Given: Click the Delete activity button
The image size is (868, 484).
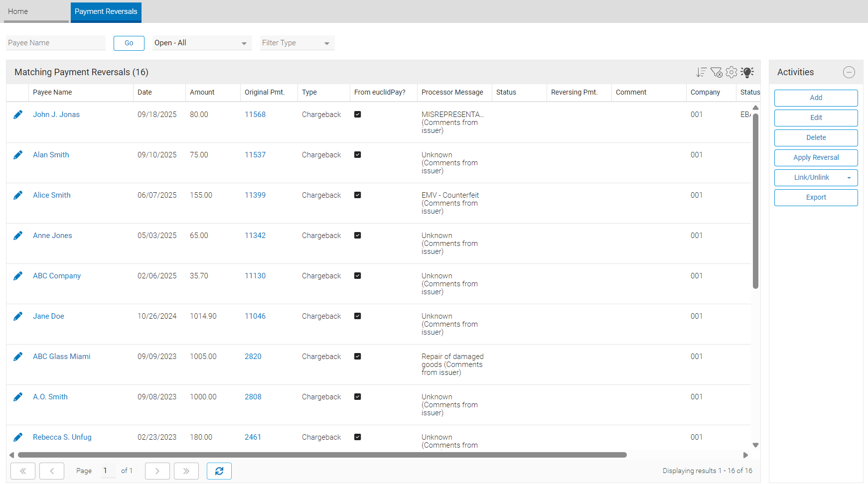Looking at the screenshot, I should click(x=816, y=138).
